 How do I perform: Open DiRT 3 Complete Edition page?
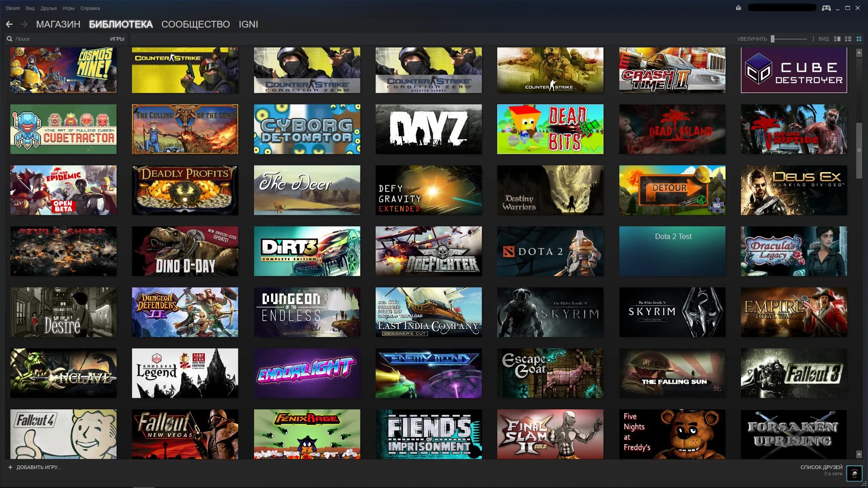(x=307, y=251)
